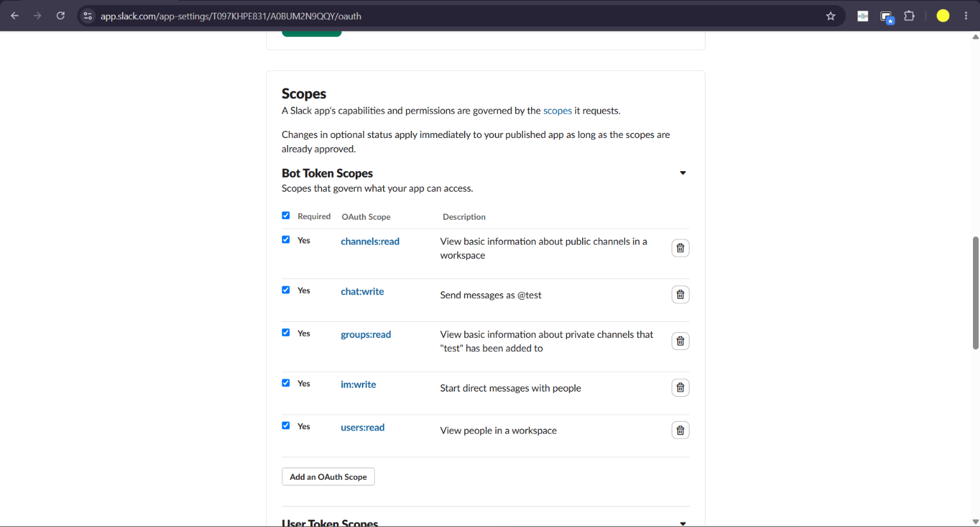
Task: Click the 'Start direct messages with people' text
Action: [510, 388]
